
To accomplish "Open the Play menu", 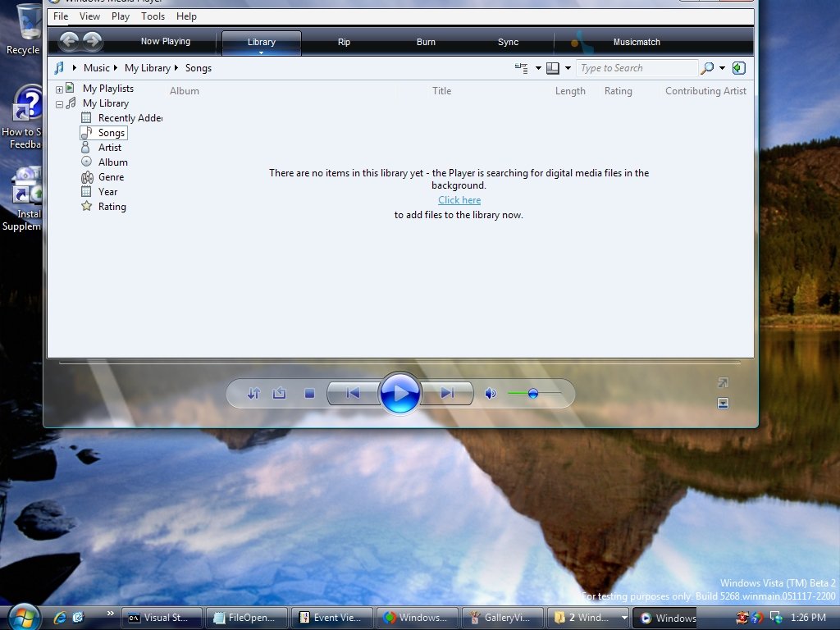I will click(121, 16).
